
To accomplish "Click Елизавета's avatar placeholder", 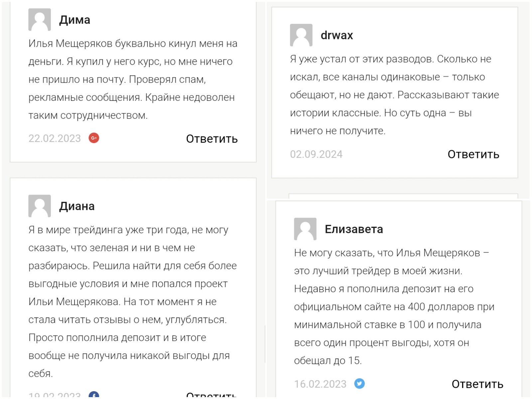I will 305,229.
